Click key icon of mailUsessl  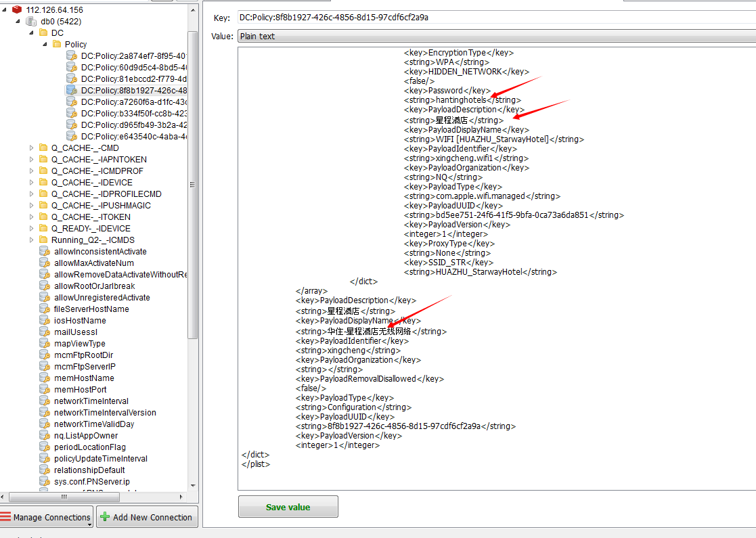coord(45,332)
